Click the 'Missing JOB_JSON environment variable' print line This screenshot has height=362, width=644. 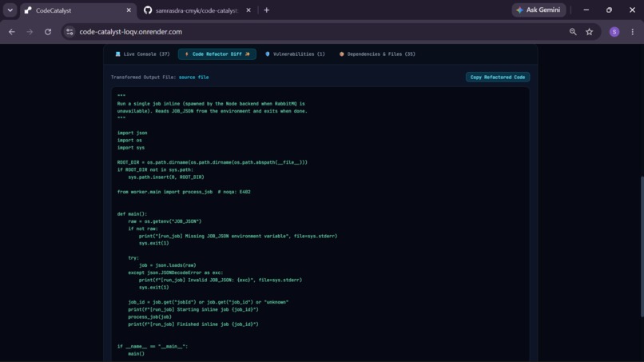pyautogui.click(x=238, y=236)
